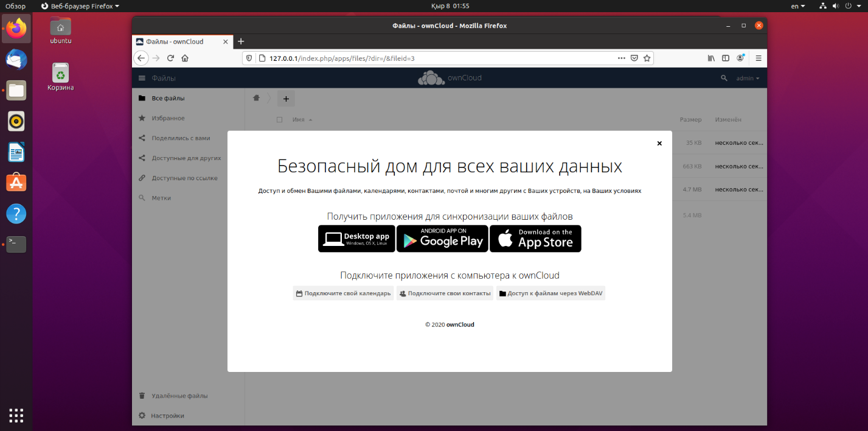Open Корзина trash desktop icon
868x431 pixels.
click(x=61, y=77)
